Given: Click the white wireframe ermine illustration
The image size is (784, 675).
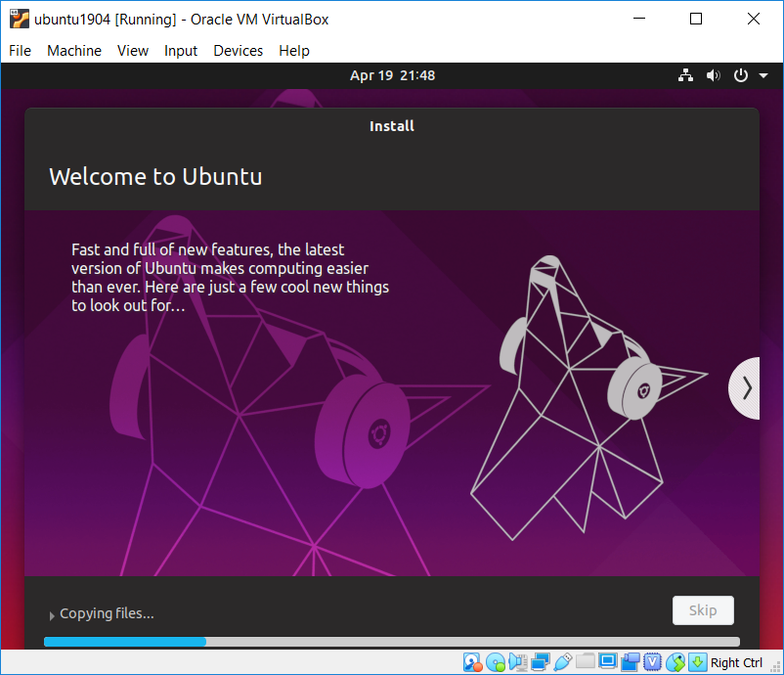Looking at the screenshot, I should 589,398.
